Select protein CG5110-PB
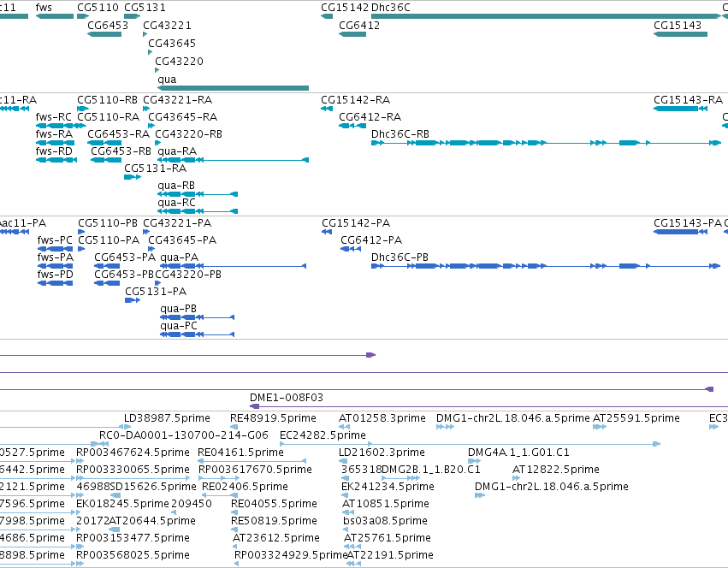 point(81,232)
